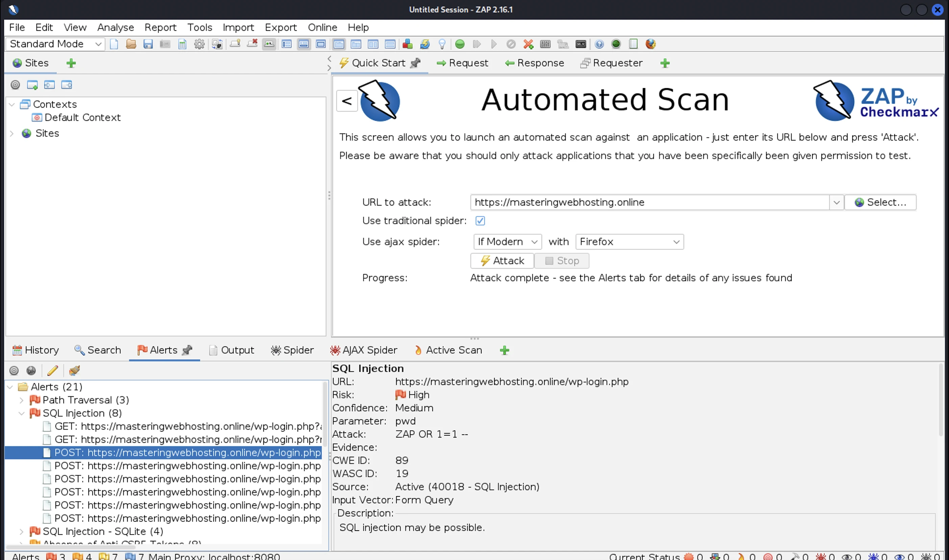Click the Save Session floppy icon
Viewport: 949px width, 560px height.
point(148,44)
